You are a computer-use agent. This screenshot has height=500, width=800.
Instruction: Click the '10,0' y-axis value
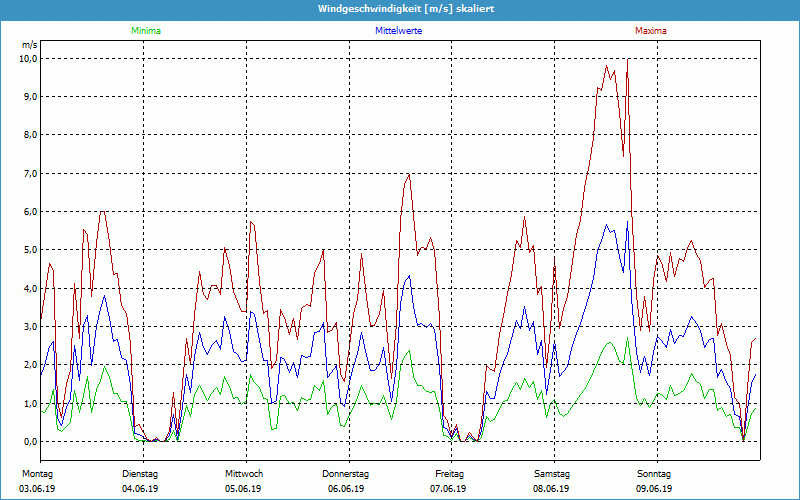point(28,59)
